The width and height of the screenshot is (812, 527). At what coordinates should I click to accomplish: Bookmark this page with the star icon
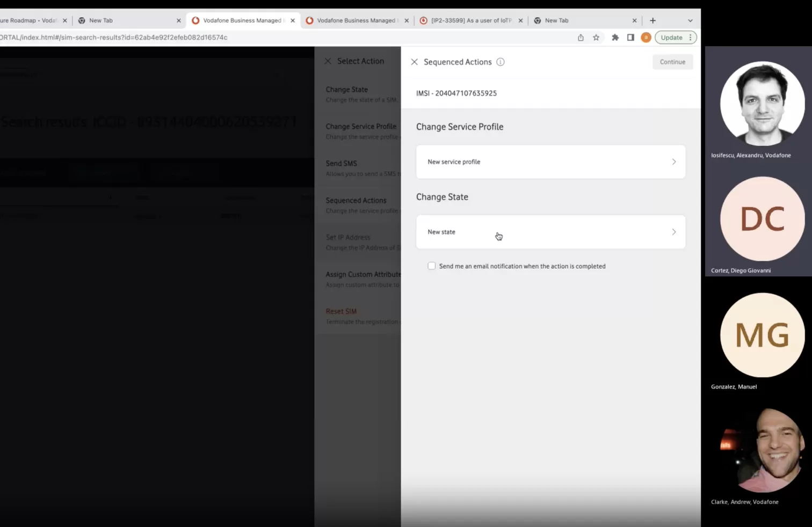point(596,38)
